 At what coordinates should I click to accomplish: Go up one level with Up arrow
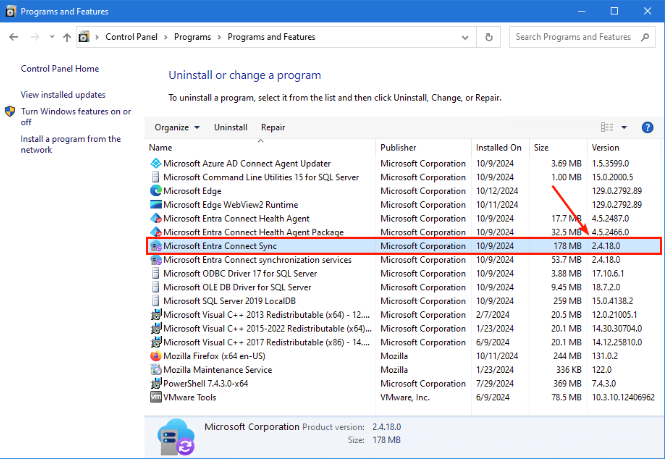click(x=67, y=37)
